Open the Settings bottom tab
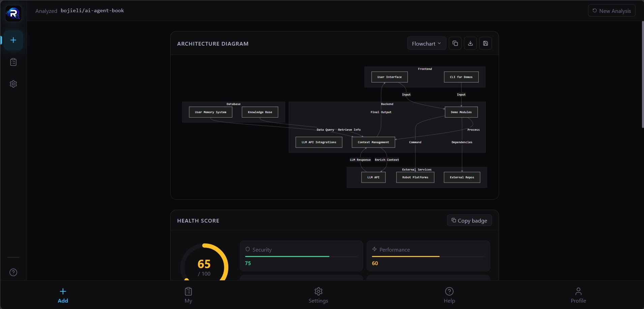Viewport: 644px width, 309px height. click(x=318, y=295)
